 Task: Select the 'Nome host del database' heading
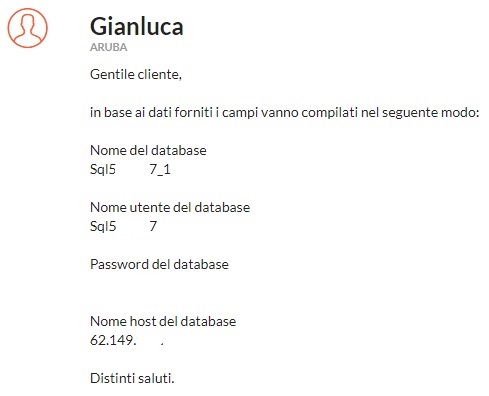163,321
